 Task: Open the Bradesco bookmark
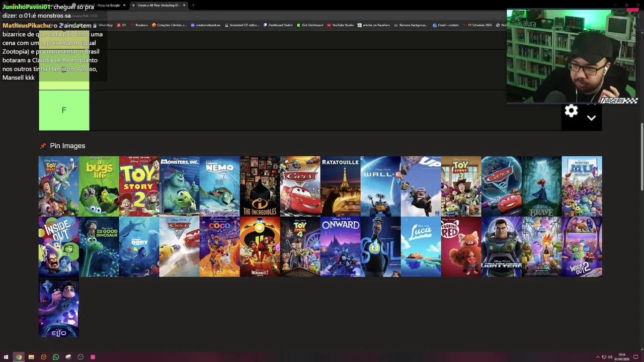(139, 25)
